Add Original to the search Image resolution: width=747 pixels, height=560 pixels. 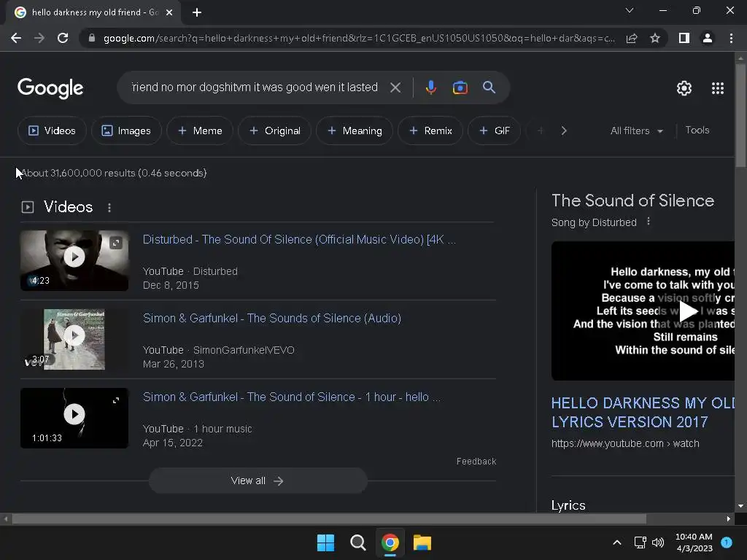(274, 131)
